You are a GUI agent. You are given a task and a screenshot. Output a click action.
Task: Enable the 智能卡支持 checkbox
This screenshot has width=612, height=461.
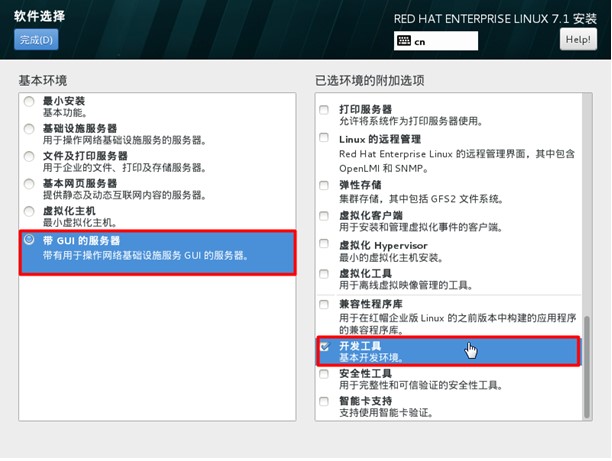[324, 402]
